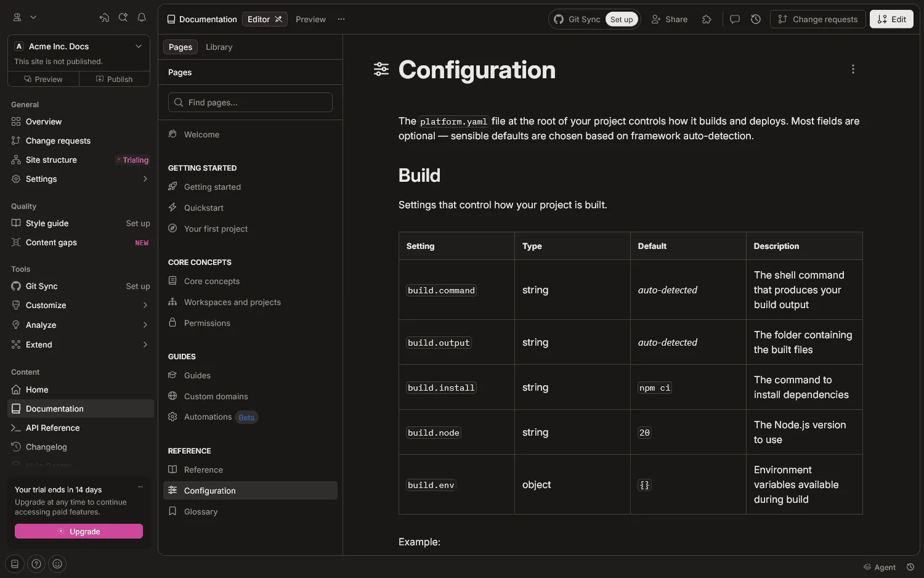The height and width of the screenshot is (578, 924).
Task: Open the help question-mark icon
Action: [36, 563]
